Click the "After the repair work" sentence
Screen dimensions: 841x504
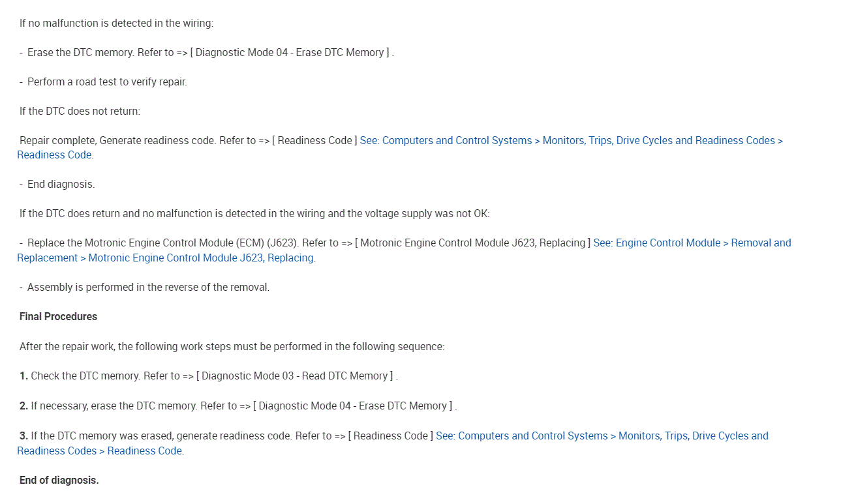coord(232,347)
